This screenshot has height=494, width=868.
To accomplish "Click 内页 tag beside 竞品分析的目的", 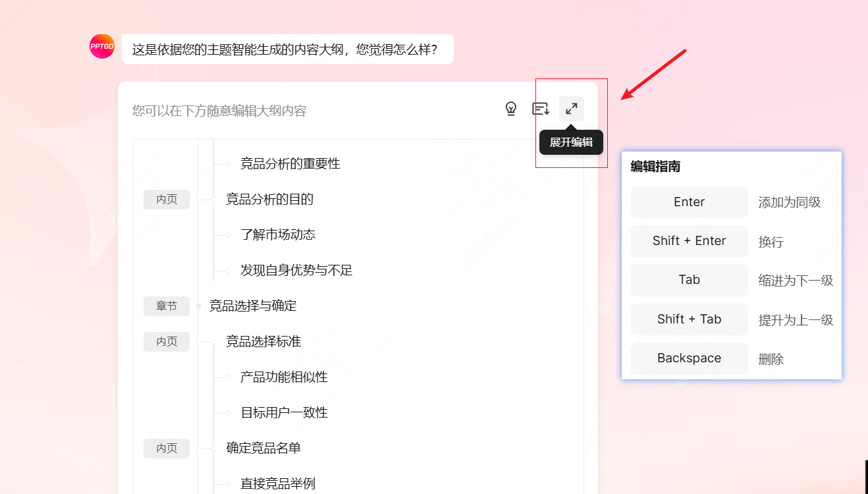I will (x=167, y=200).
